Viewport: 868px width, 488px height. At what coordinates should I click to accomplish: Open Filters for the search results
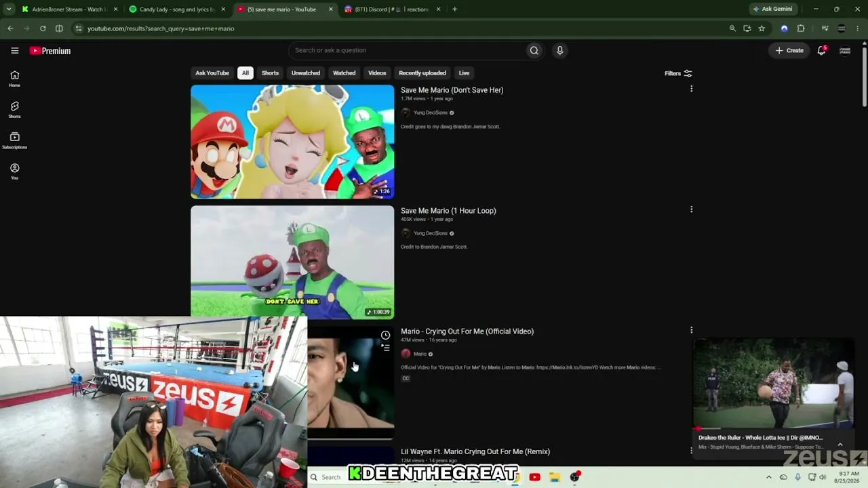(x=678, y=73)
